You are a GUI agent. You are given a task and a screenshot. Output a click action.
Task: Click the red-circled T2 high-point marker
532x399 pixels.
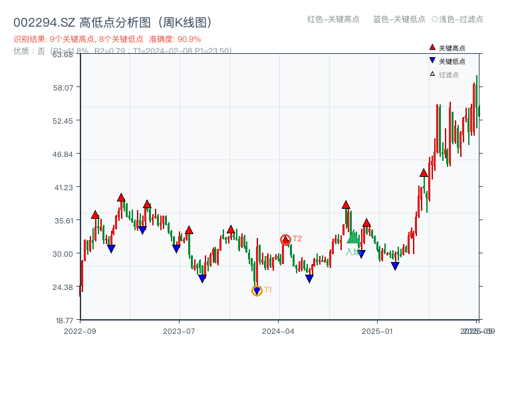(x=286, y=240)
